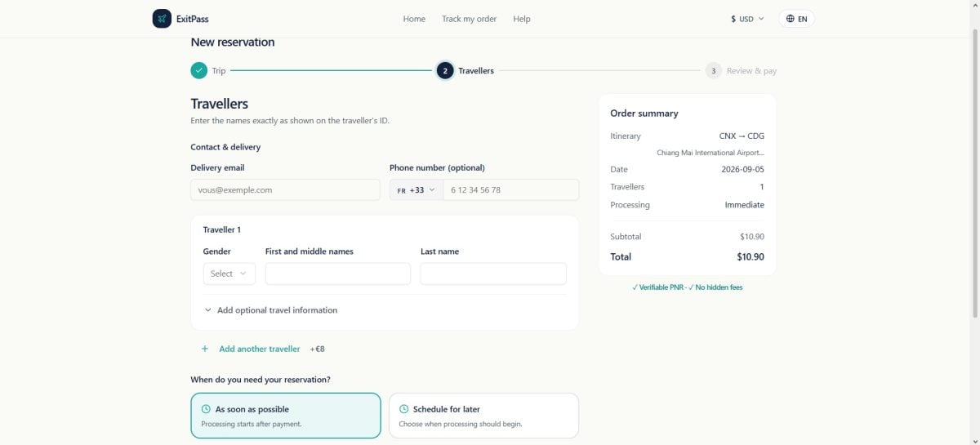This screenshot has width=980, height=445.
Task: Expand Add optional travel information
Action: [x=270, y=310]
